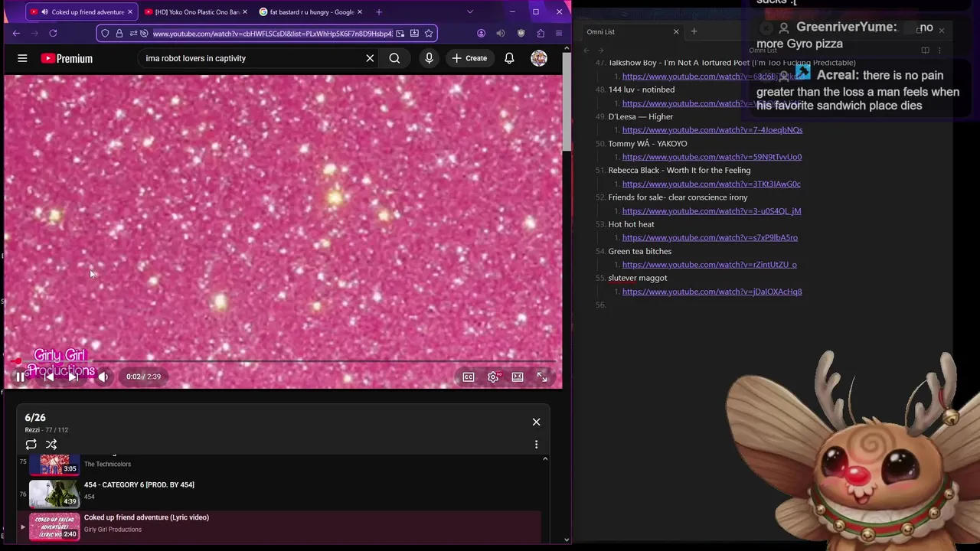Open a new browser tab
The width and height of the screenshot is (980, 551).
tap(378, 11)
